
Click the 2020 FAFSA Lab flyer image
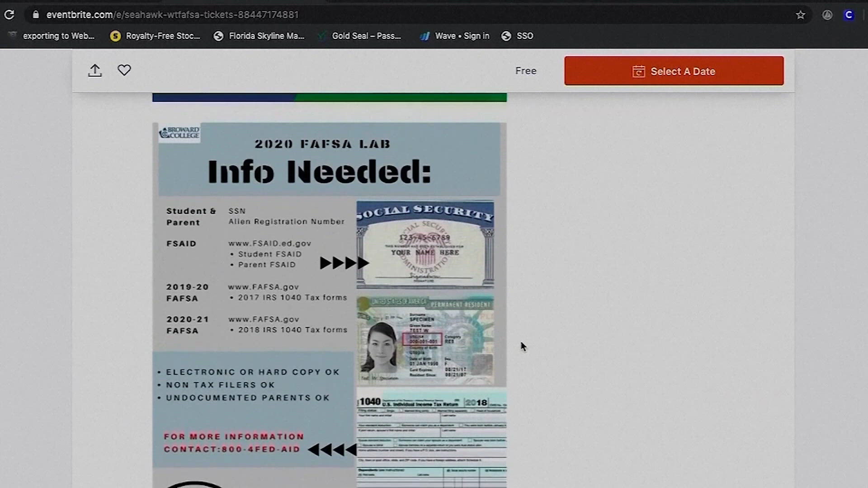[x=330, y=305]
